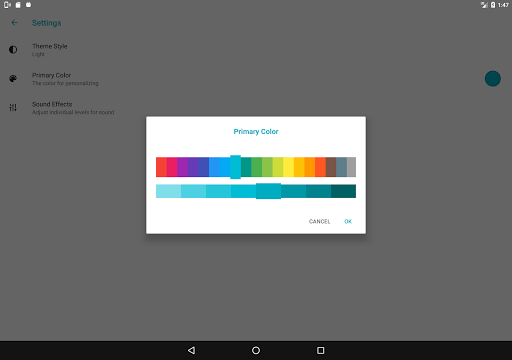Click 'The color for personalizing' subtitle

[x=65, y=83]
